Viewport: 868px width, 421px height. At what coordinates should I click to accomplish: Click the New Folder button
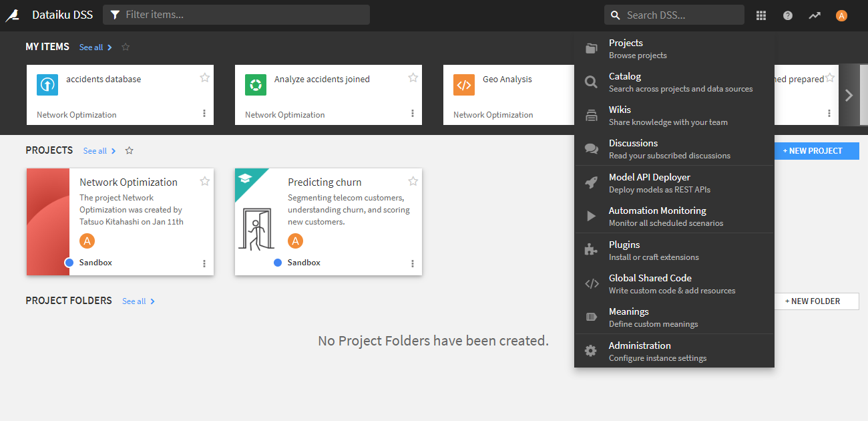coord(817,301)
